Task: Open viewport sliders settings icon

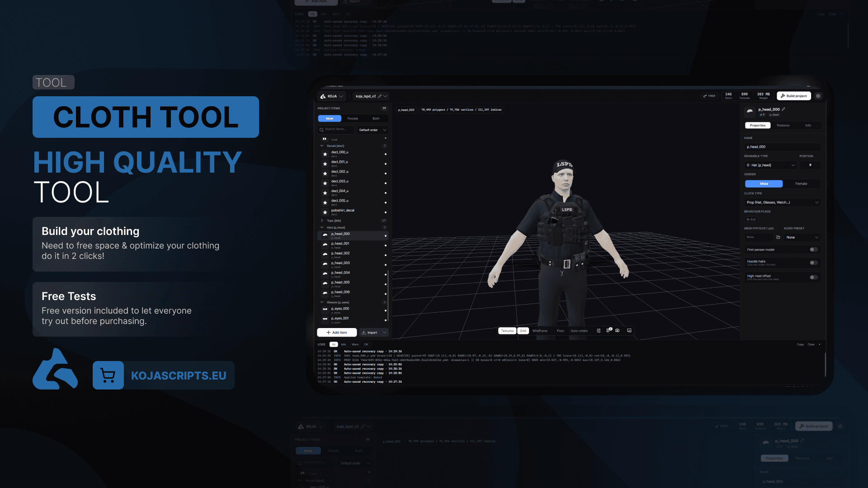Action: click(x=599, y=331)
